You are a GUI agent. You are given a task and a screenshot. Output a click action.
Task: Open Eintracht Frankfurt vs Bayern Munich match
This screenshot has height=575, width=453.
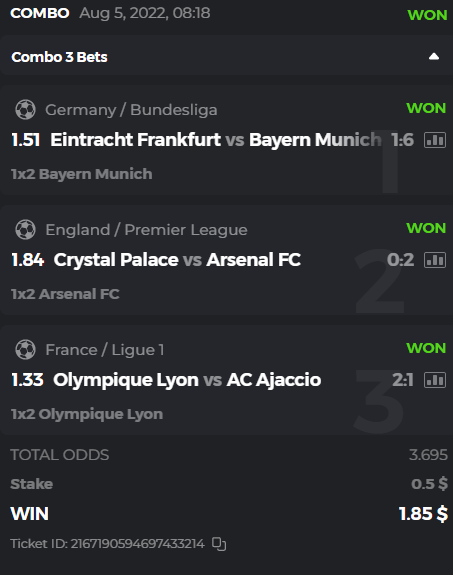(x=216, y=140)
